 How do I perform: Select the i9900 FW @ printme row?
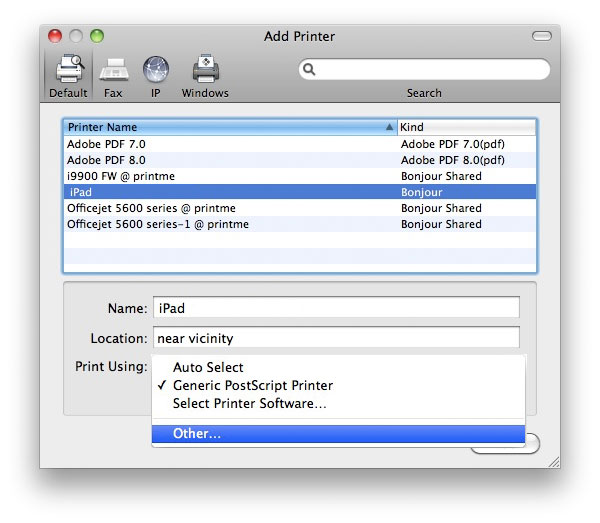300,176
